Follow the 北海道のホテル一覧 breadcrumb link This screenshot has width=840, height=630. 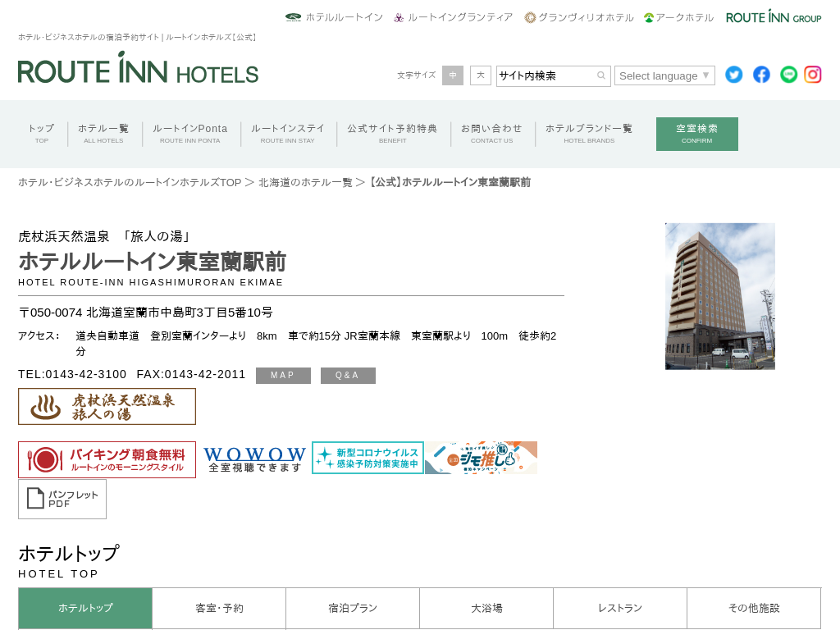(x=305, y=183)
